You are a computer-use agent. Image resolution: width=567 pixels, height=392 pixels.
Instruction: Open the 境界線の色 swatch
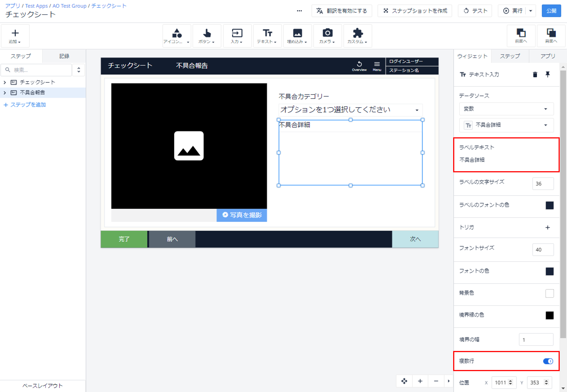click(x=550, y=315)
